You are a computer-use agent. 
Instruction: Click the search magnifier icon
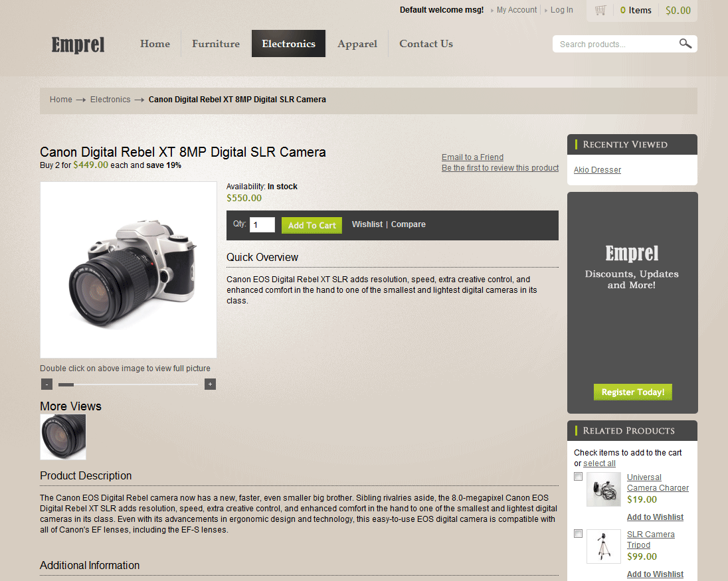[685, 44]
